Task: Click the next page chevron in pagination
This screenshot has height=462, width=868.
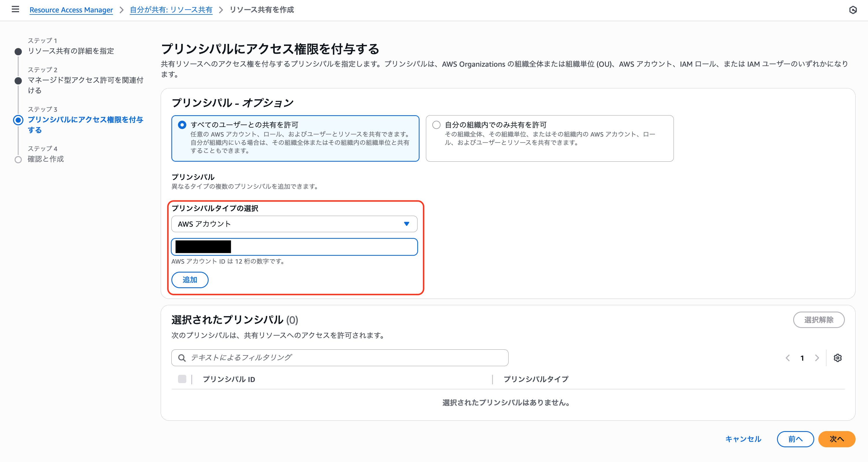Action: pyautogui.click(x=817, y=358)
